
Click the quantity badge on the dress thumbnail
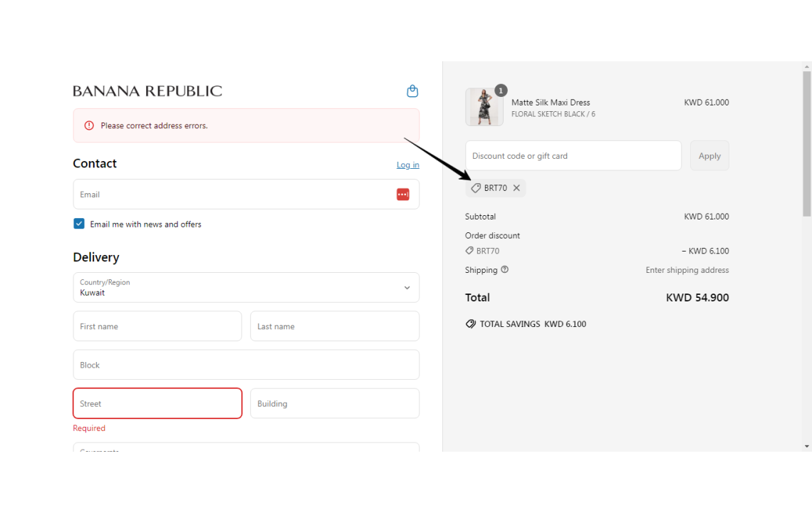coord(501,90)
